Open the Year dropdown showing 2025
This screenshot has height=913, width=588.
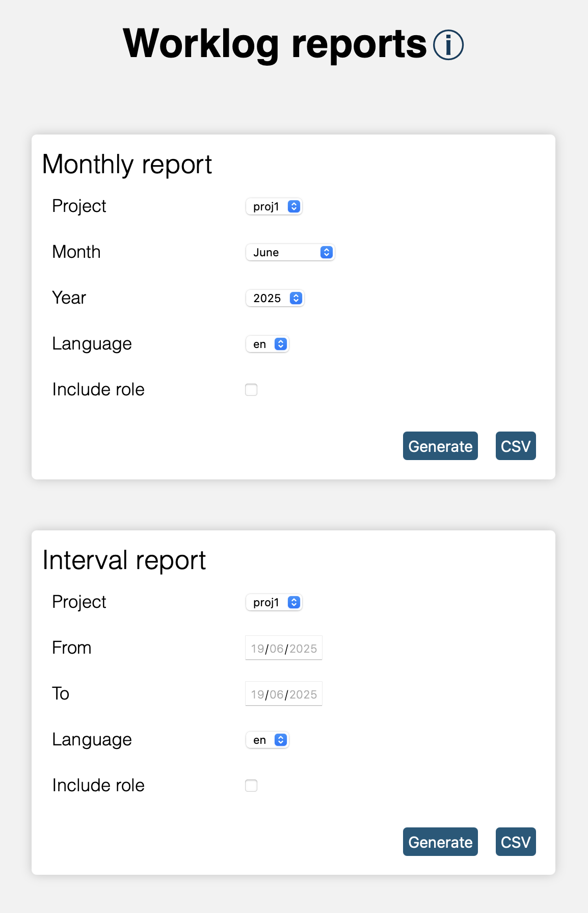coord(275,298)
